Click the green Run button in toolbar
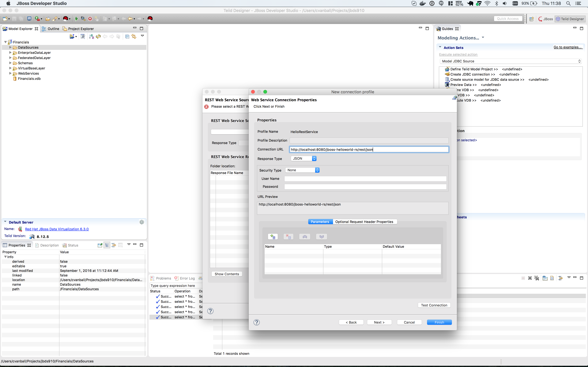This screenshot has height=367, width=588. tap(76, 19)
